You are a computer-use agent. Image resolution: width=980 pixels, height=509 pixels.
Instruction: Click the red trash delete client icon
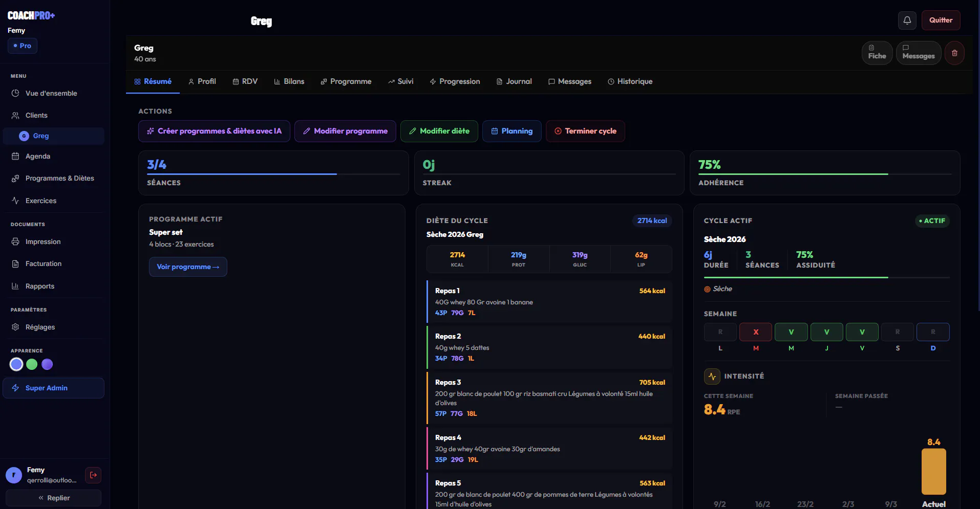[954, 53]
